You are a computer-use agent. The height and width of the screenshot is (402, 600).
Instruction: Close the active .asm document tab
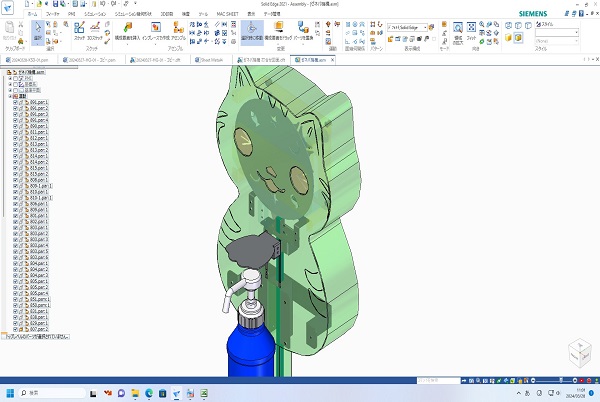click(333, 60)
